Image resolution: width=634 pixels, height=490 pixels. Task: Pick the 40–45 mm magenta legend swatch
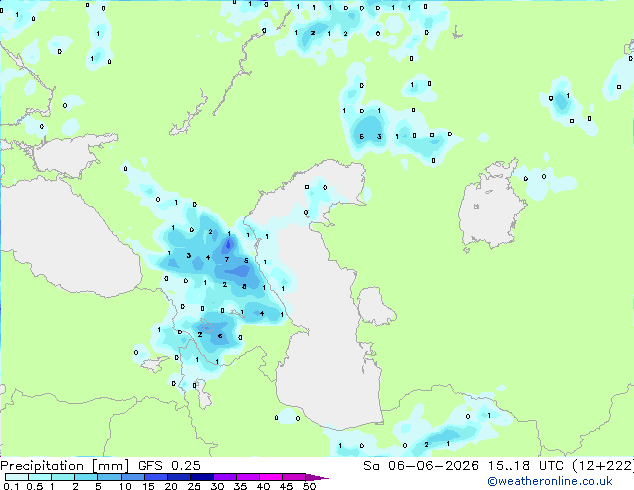click(x=271, y=477)
